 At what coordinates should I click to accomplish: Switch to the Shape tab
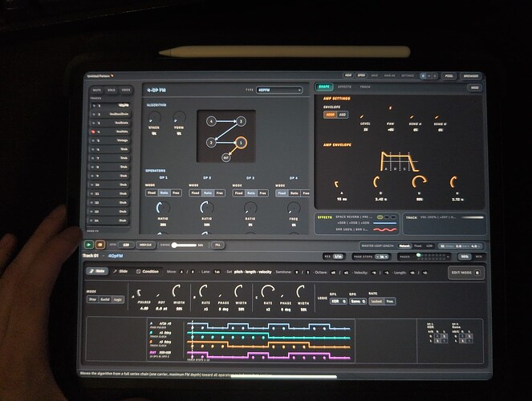click(x=324, y=87)
